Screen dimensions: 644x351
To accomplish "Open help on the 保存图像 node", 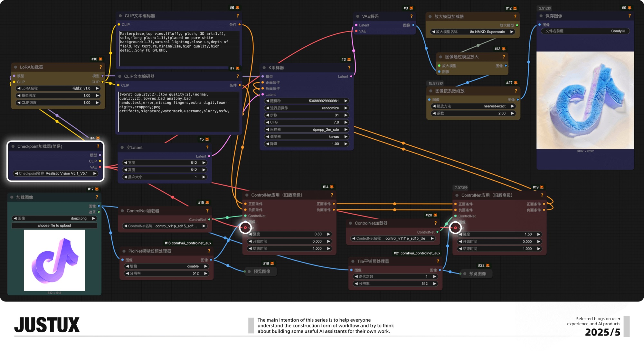I will tap(630, 16).
